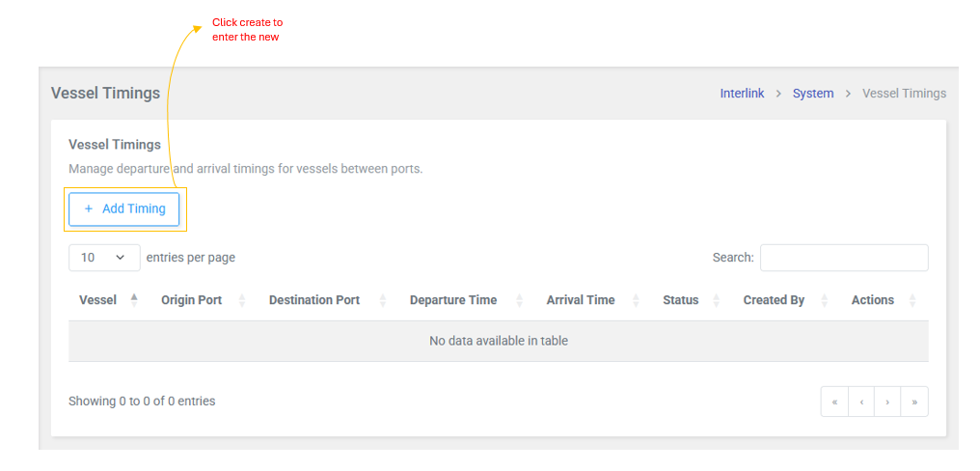Sort by Destination Port column icon
The height and width of the screenshot is (471, 980).
[x=383, y=300]
